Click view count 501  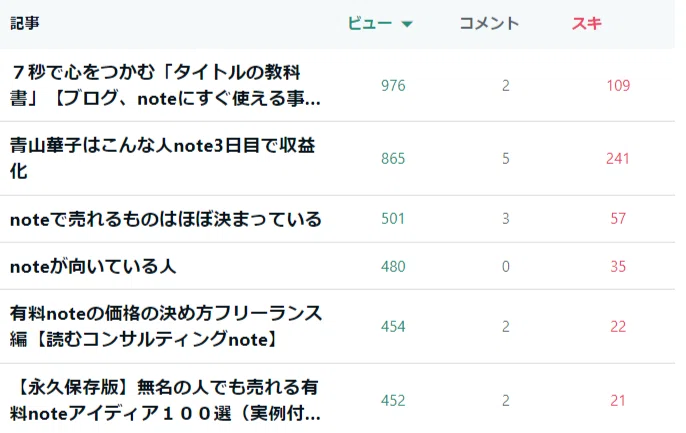[392, 219]
